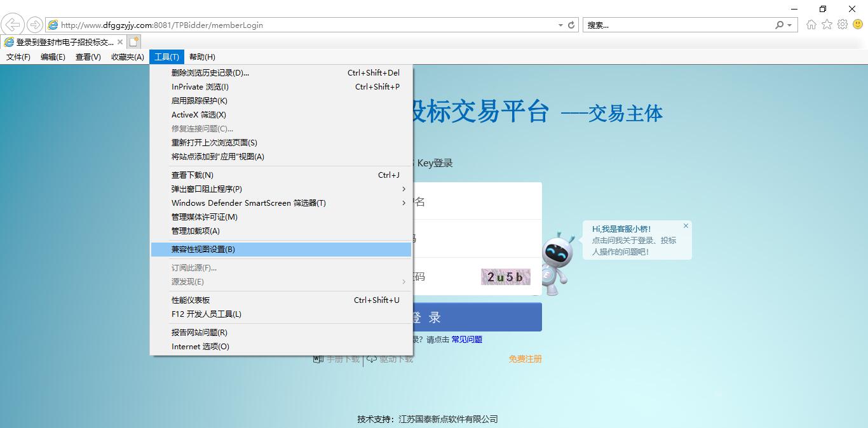Open Favorites star icon

coord(827,25)
